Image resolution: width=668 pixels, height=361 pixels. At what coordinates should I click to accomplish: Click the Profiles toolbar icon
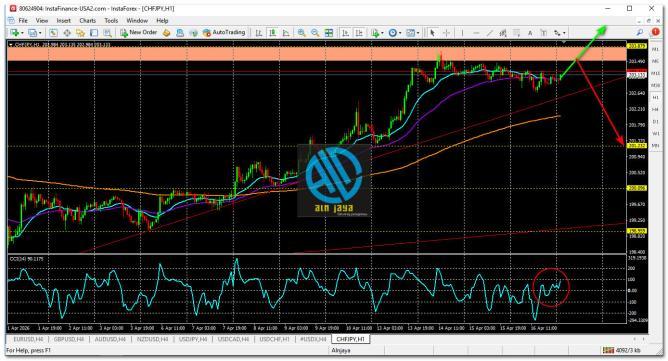pos(32,33)
